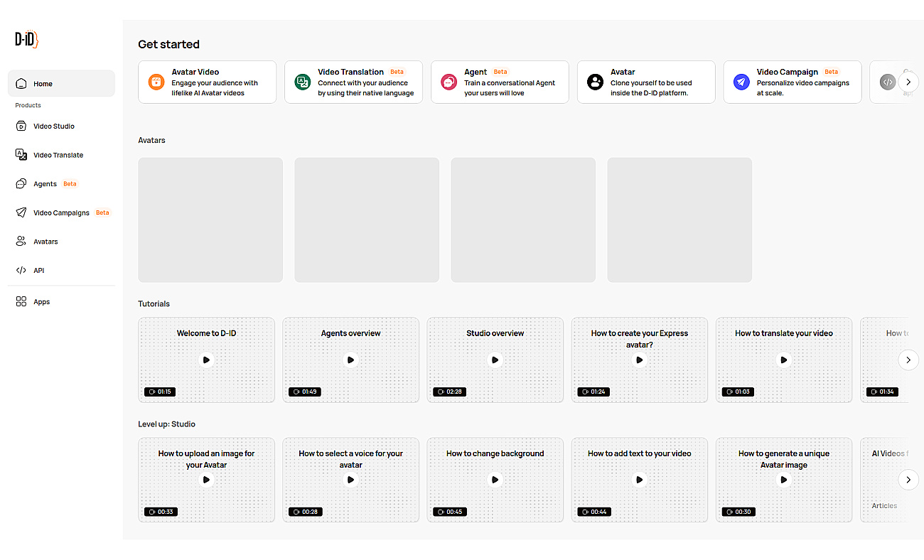This screenshot has height=560, width=924.
Task: Open Video Studio from the sidebar
Action: coord(61,126)
